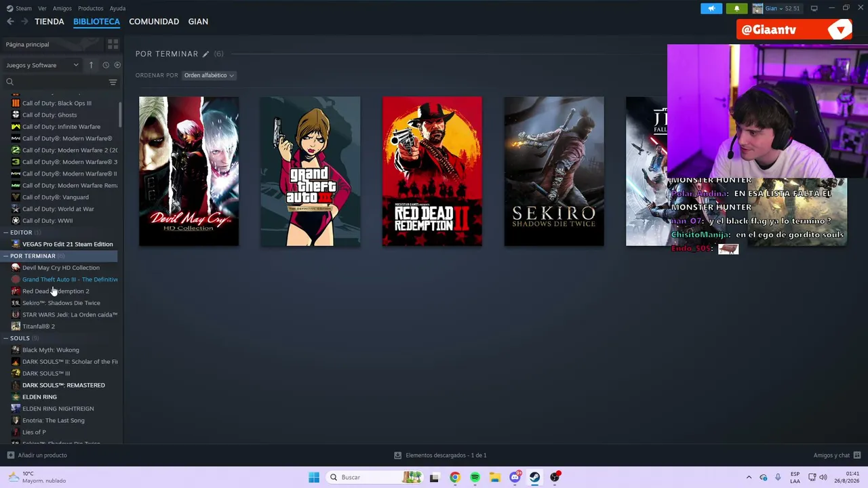
Task: Open the Amigos menu
Action: [x=62, y=8]
